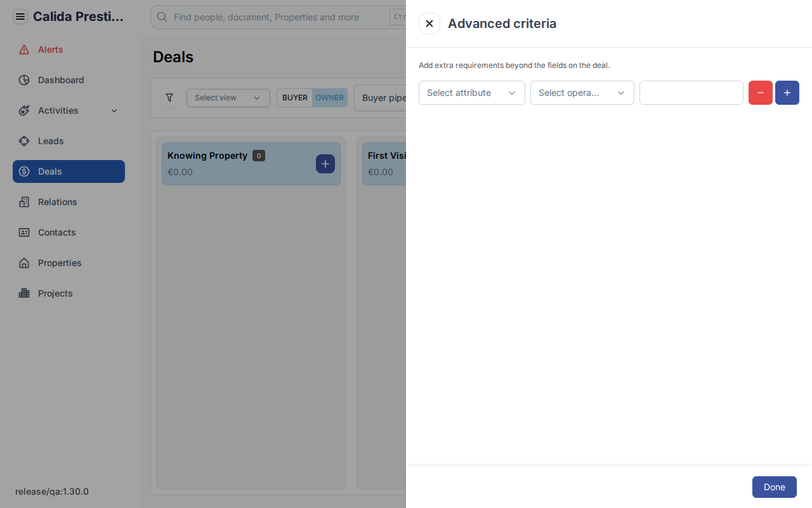Navigate to Projects in the sidebar
Viewport: 812px width, 508px height.
(69, 293)
